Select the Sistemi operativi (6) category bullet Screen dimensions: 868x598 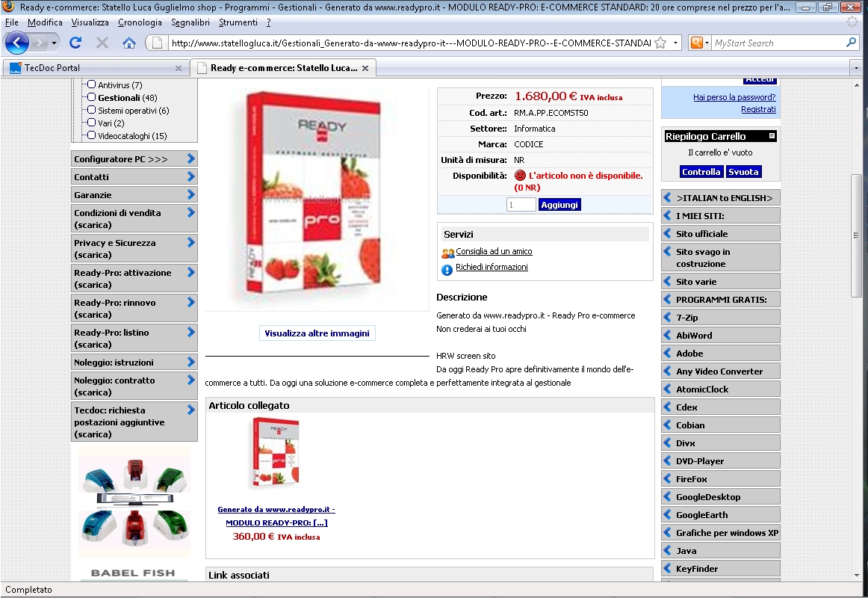tap(91, 110)
